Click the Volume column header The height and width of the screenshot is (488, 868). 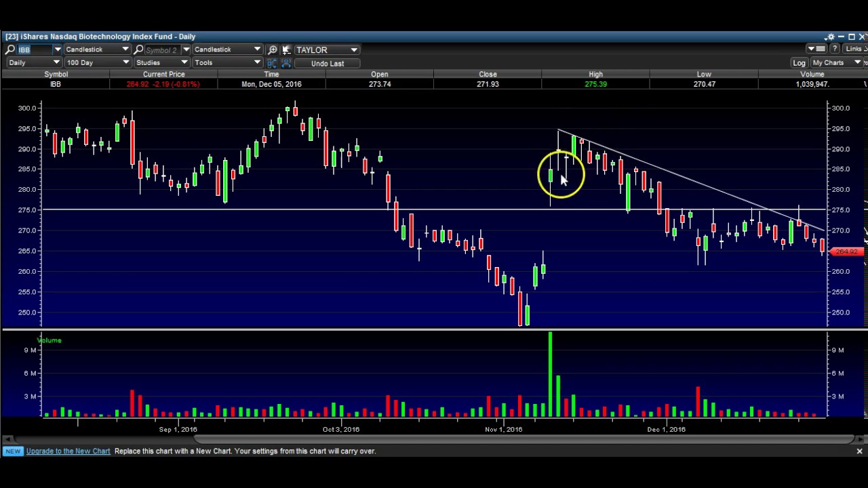812,75
